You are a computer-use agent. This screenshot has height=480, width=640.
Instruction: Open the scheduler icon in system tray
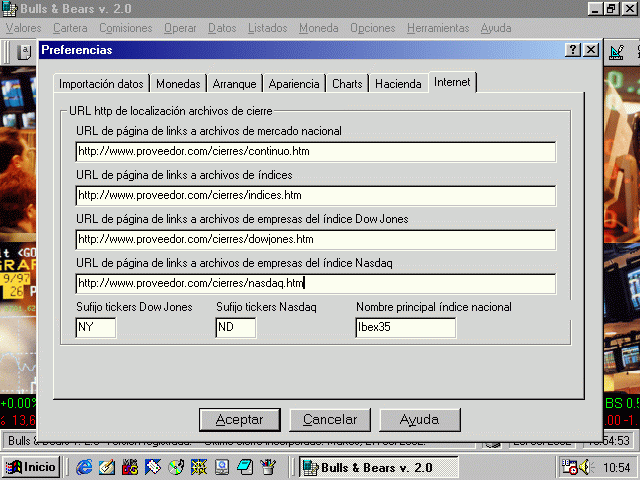coord(569,467)
